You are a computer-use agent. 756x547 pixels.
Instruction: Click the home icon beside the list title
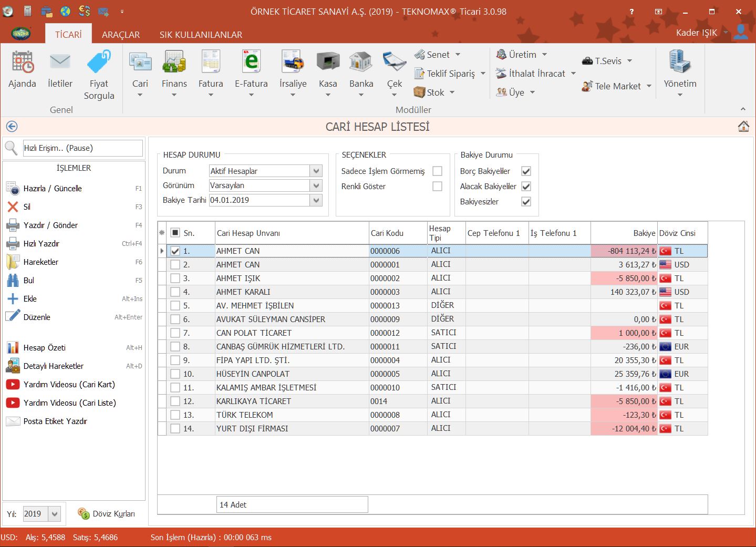(x=743, y=127)
